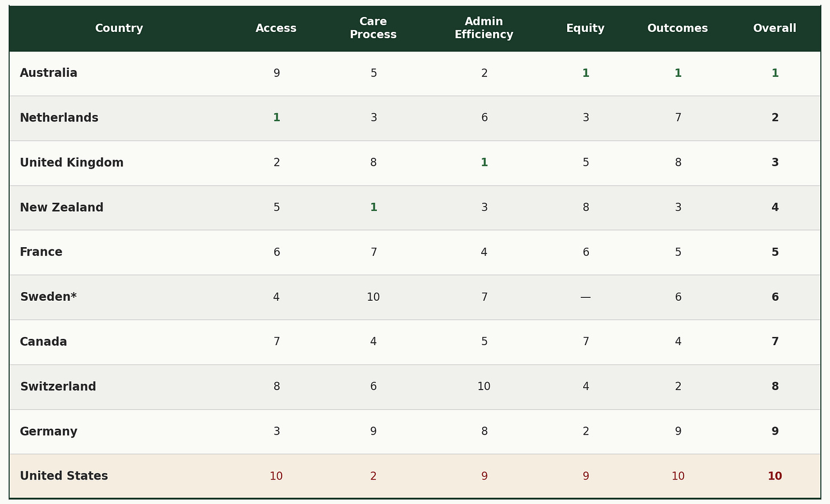Select the Australia country name
This screenshot has height=504, width=830.
click(x=48, y=73)
